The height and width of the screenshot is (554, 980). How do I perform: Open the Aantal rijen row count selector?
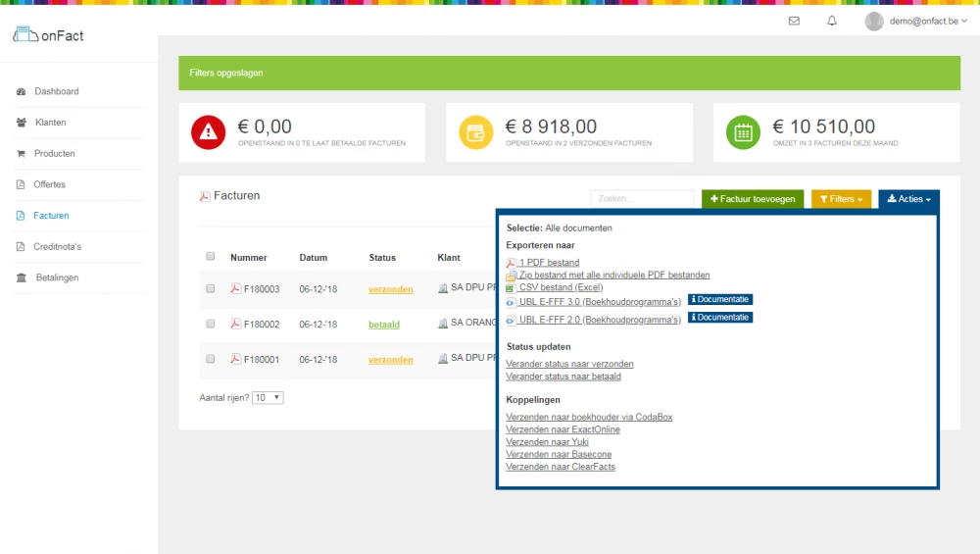(x=268, y=398)
